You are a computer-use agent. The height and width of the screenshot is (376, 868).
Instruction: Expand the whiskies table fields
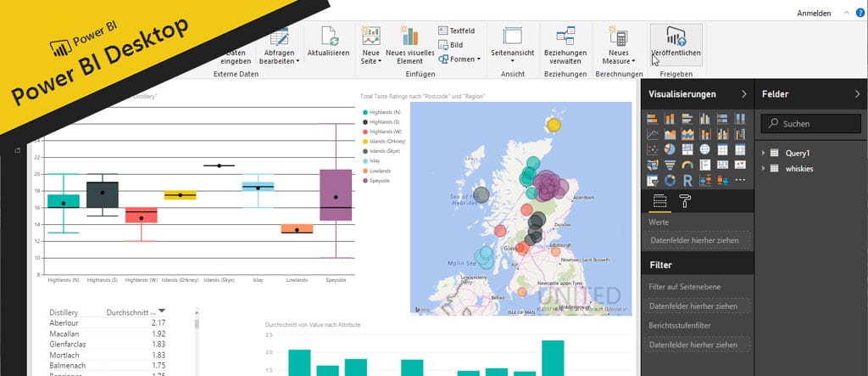764,169
